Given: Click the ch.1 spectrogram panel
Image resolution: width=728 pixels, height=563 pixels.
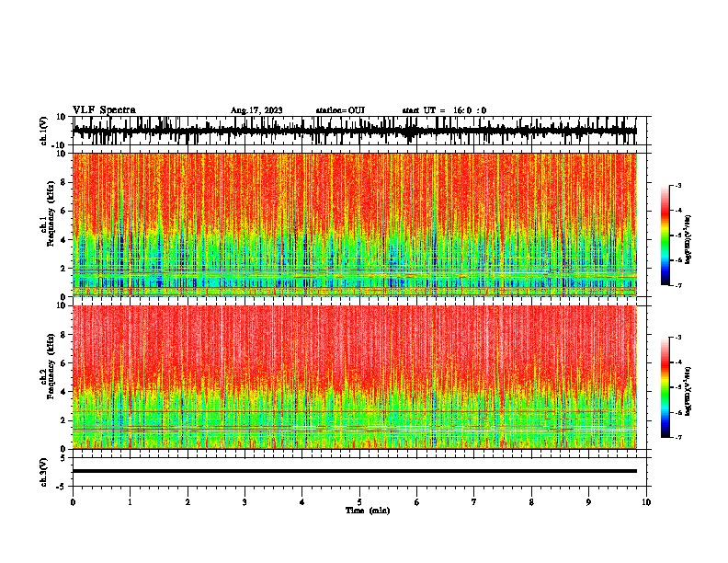Looking at the screenshot, I should point(355,224).
